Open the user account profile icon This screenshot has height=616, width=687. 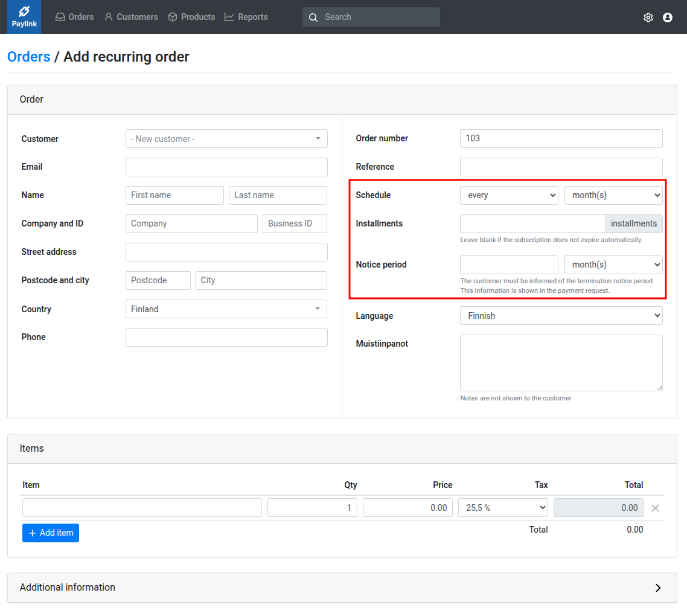668,18
